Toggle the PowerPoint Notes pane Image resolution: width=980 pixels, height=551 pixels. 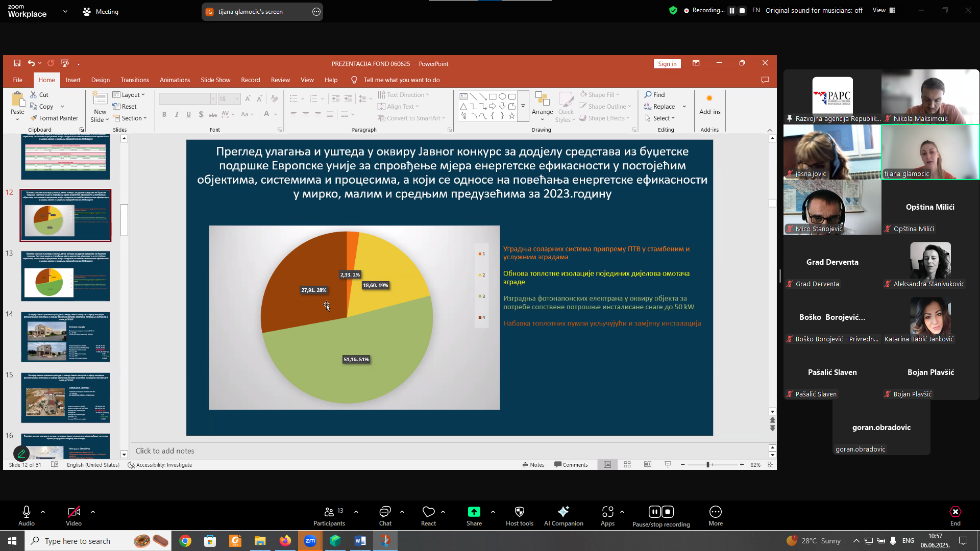(533, 465)
